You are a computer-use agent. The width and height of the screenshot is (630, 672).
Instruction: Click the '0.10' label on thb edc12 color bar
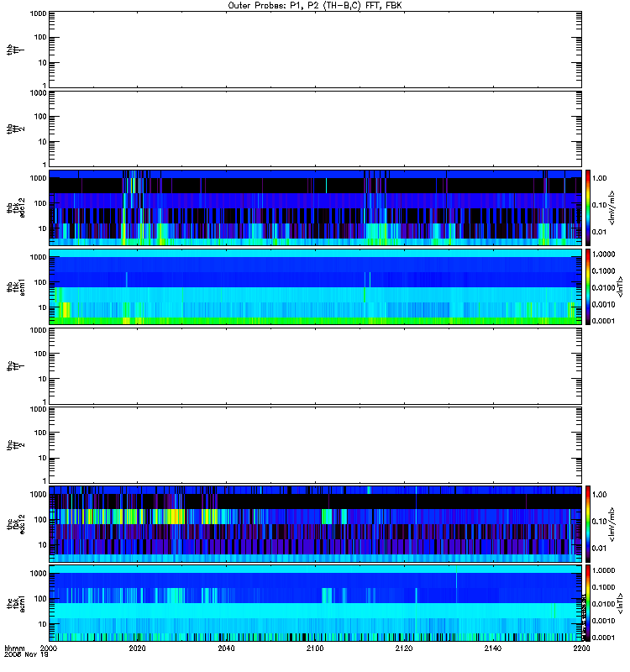click(600, 205)
